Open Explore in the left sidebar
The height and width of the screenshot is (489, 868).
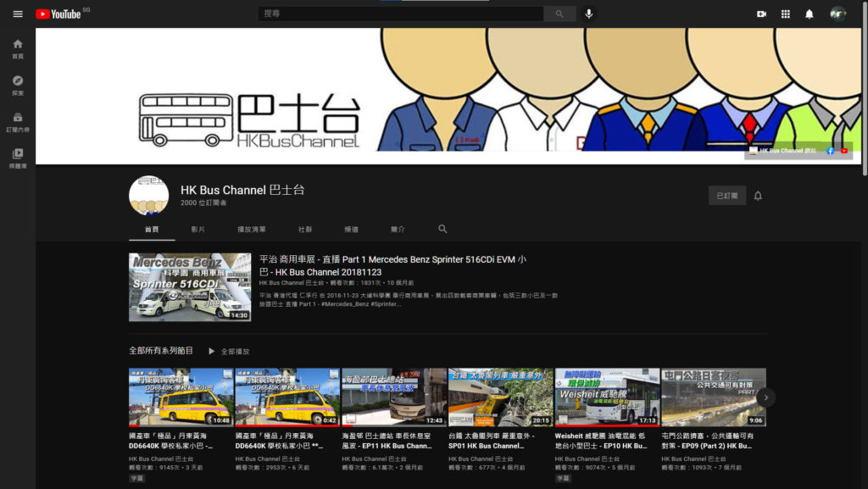18,86
